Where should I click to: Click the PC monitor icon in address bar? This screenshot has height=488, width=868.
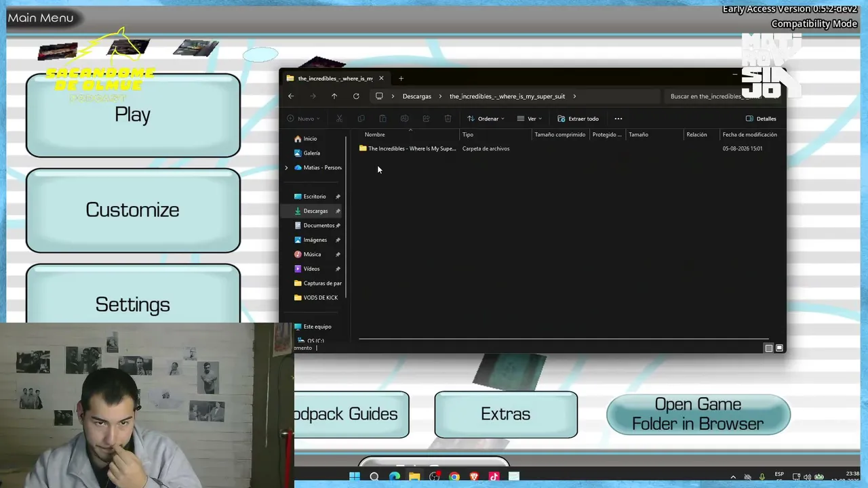[379, 96]
